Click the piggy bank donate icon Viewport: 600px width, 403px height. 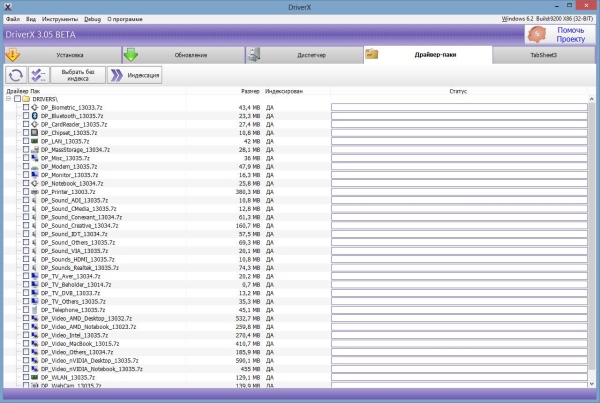pyautogui.click(x=538, y=35)
